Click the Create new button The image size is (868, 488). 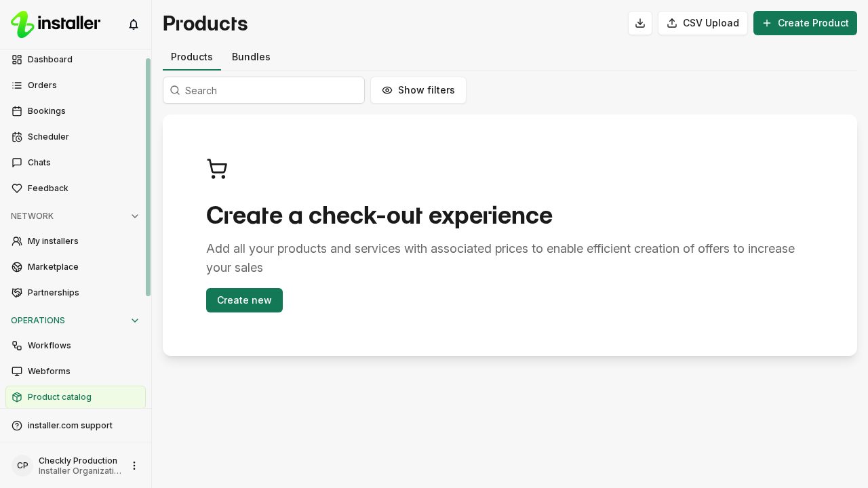coord(244,300)
